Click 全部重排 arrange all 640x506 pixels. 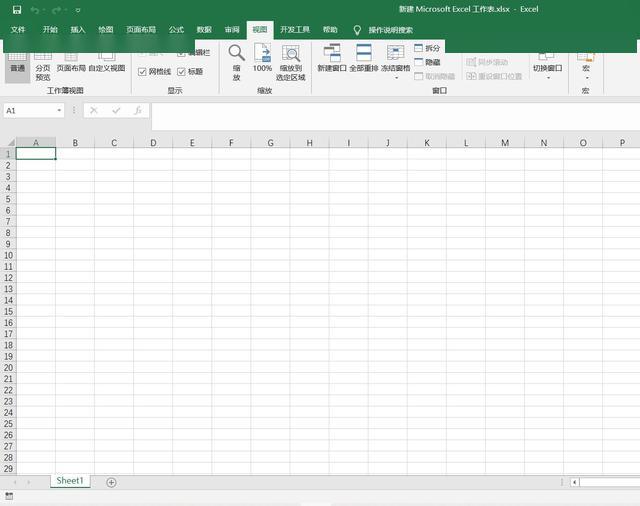click(x=364, y=58)
